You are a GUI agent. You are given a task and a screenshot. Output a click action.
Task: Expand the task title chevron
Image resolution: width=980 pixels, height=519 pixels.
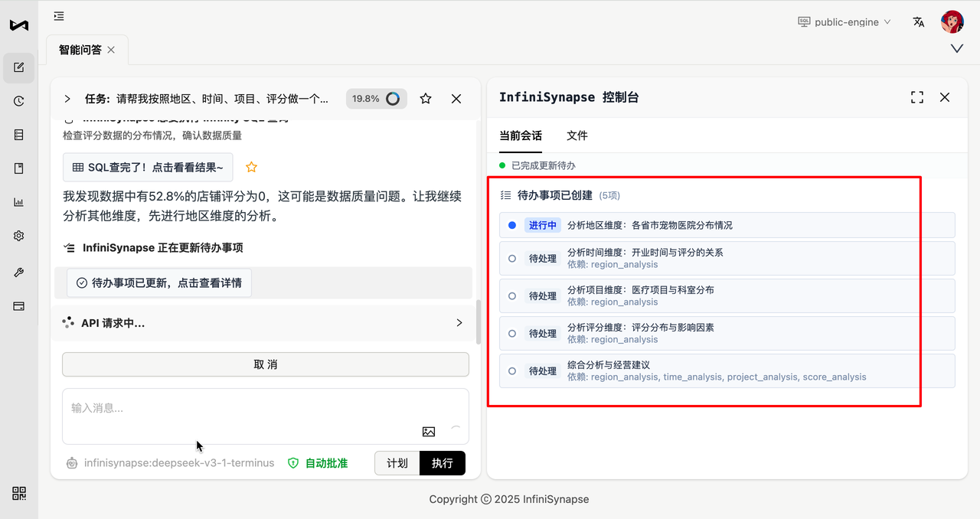[x=67, y=99]
